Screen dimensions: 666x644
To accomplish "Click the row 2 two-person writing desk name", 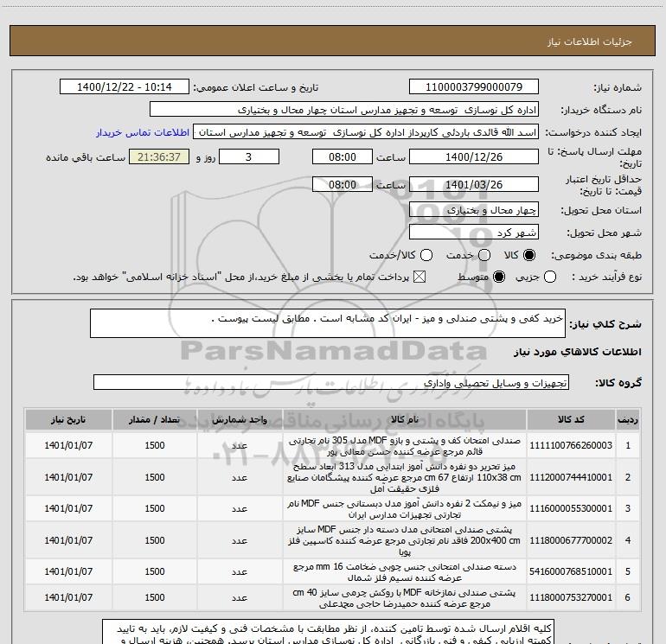I will (x=405, y=477).
